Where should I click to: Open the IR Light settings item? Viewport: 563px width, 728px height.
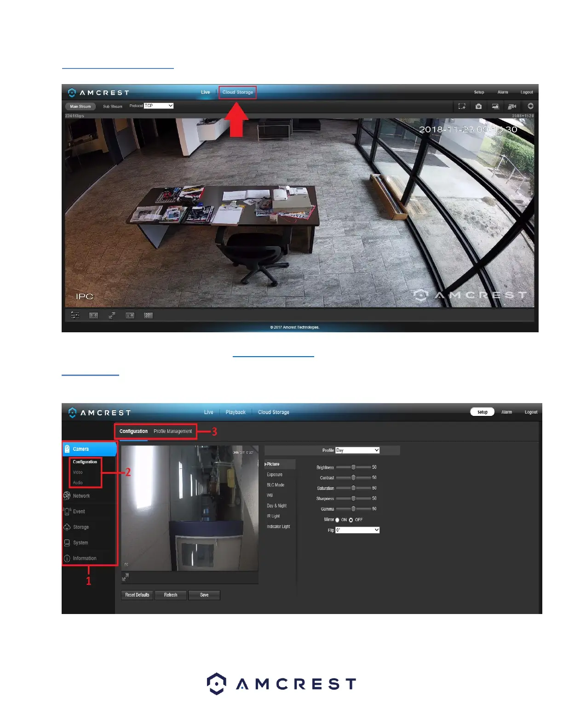point(273,516)
